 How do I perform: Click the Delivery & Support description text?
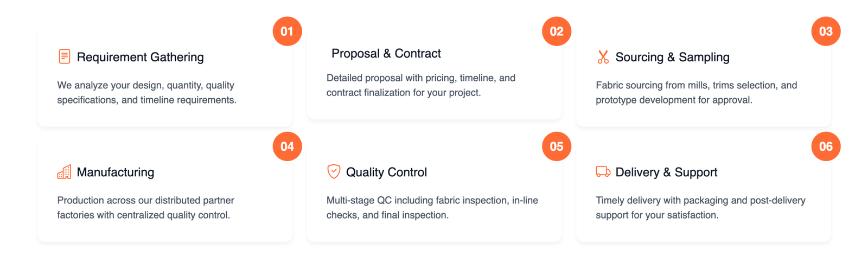pyautogui.click(x=700, y=208)
